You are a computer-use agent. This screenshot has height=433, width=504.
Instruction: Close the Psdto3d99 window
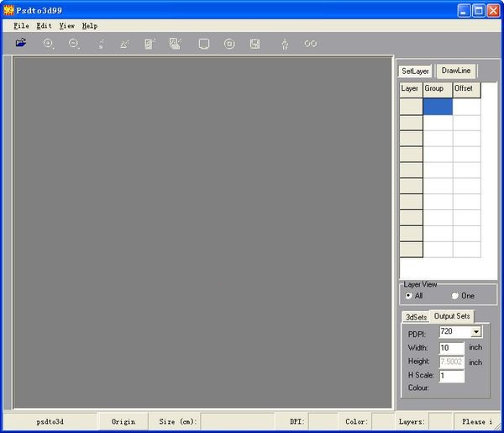pyautogui.click(x=493, y=11)
